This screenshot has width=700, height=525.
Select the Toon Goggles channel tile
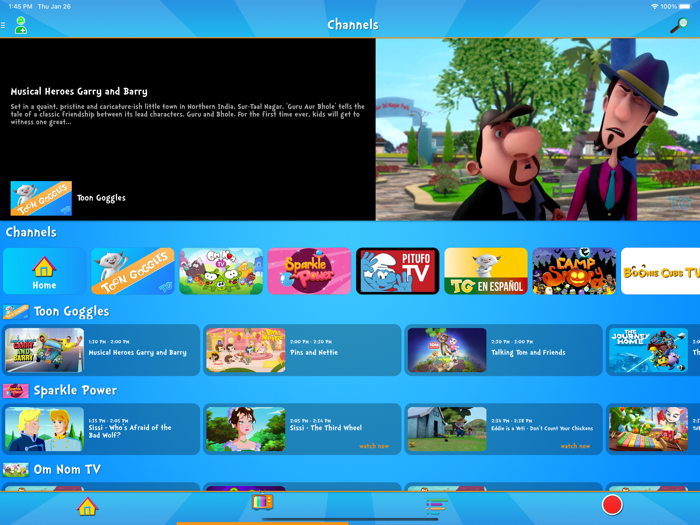click(x=133, y=271)
